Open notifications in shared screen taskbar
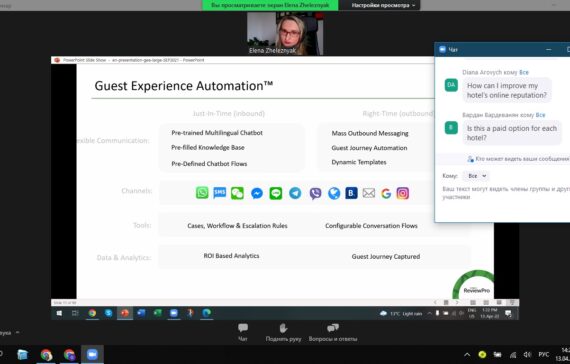Viewport: 570px width, 364px height. (509, 313)
